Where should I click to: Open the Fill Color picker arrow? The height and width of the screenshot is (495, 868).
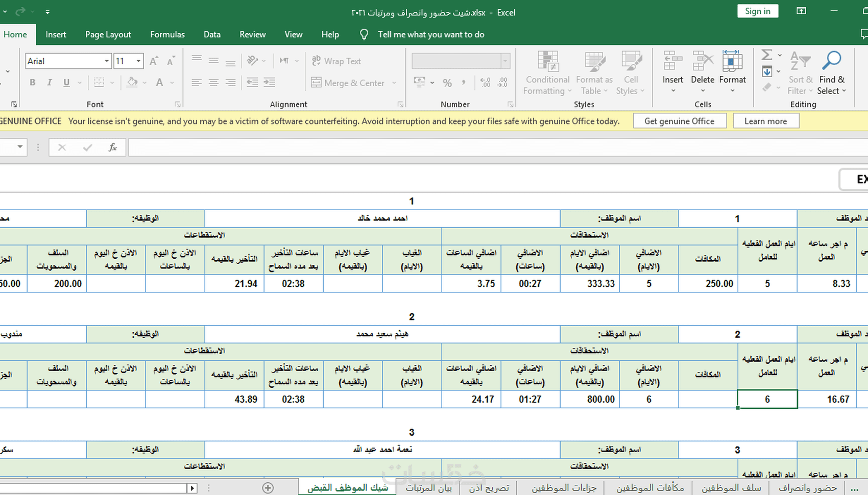145,83
